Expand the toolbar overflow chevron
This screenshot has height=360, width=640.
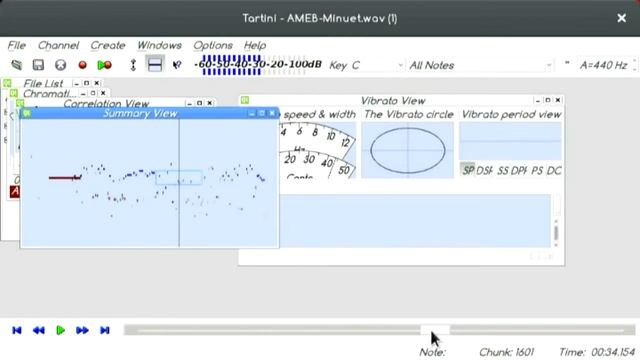[x=567, y=63]
